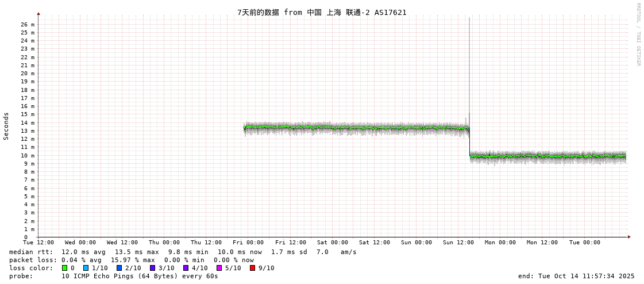Click the green 0 loss color swatch

(64, 268)
